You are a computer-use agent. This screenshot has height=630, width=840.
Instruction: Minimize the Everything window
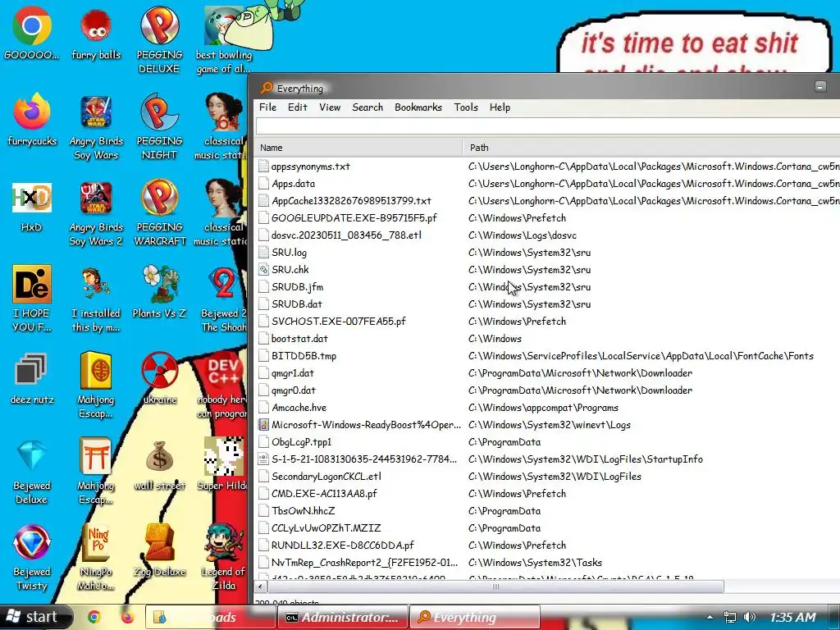pyautogui.click(x=820, y=86)
